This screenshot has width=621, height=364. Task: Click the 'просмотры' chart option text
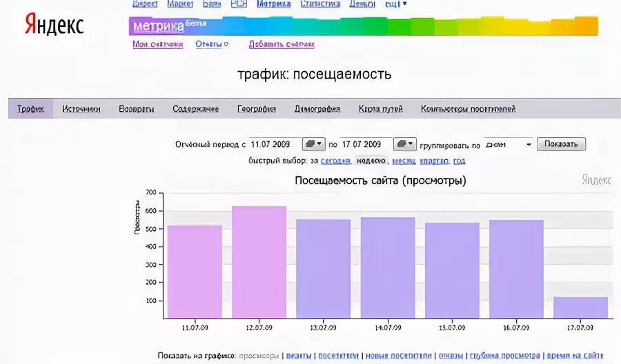coord(259,356)
